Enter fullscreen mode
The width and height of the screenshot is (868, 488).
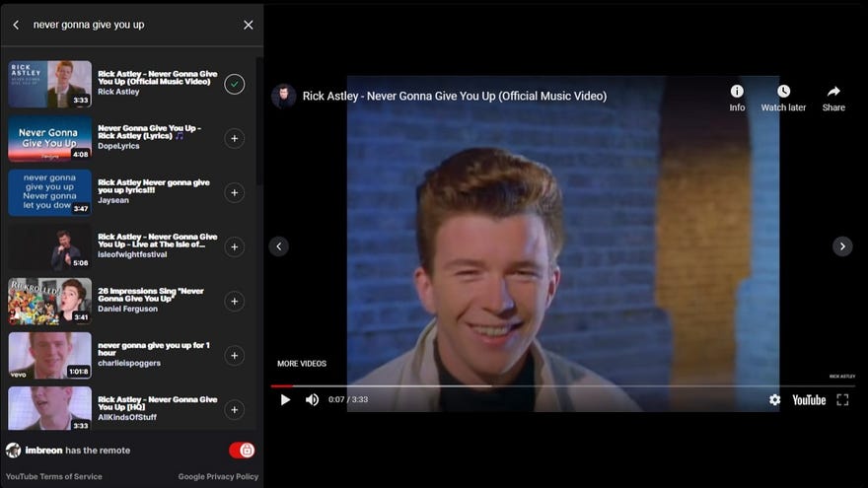842,399
